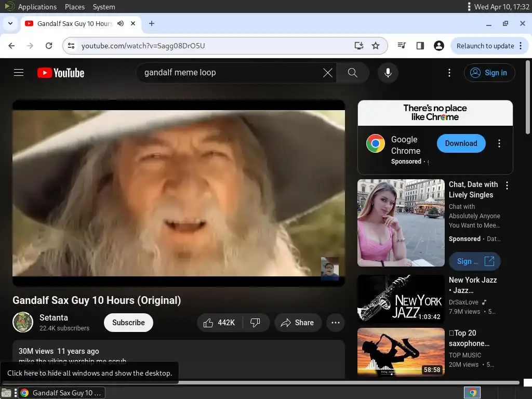Go to YouTube home via logo
The height and width of the screenshot is (399, 532).
point(61,73)
